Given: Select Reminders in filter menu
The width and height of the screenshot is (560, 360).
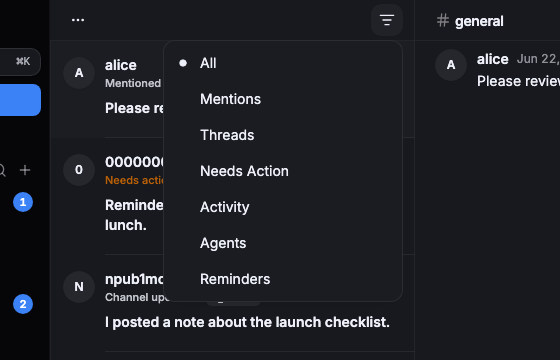Looking at the screenshot, I should (283, 279).
